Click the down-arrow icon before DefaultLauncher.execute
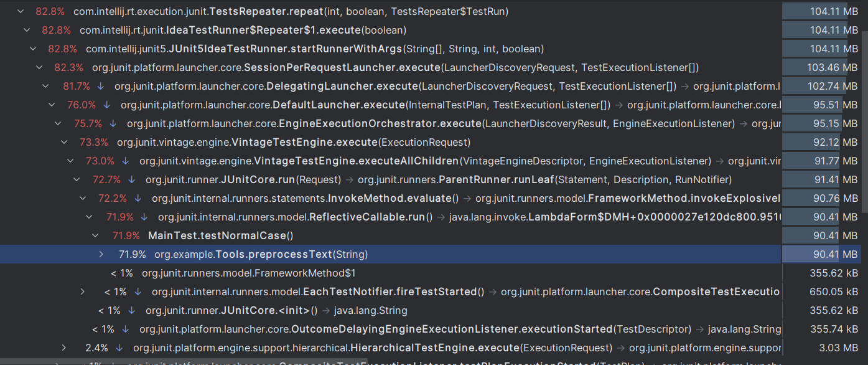The width and height of the screenshot is (868, 365). click(x=106, y=105)
